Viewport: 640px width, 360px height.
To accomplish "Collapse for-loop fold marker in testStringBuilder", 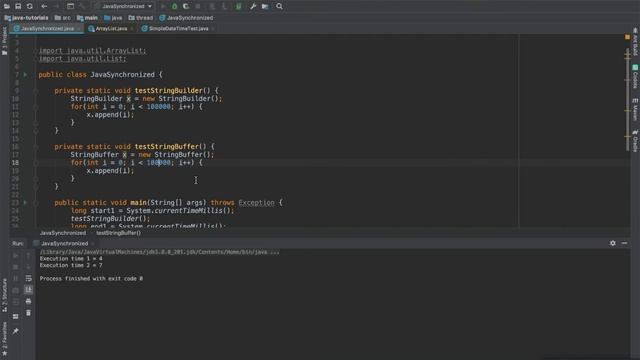I will [36, 107].
